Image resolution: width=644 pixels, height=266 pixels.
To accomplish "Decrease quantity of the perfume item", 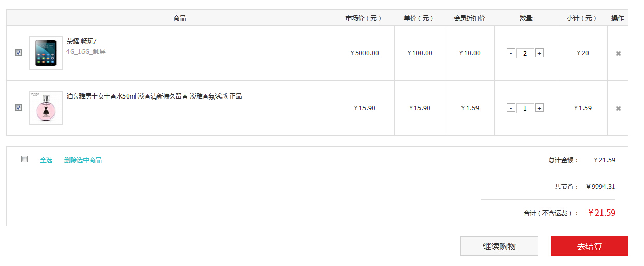I will 511,108.
